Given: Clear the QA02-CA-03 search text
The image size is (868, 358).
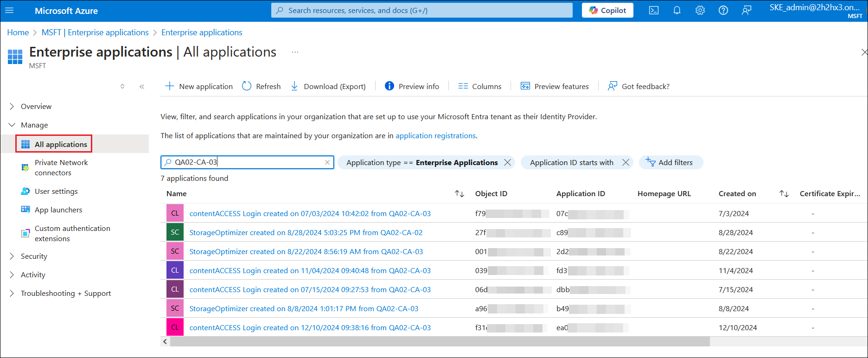Looking at the screenshot, I should [x=327, y=162].
